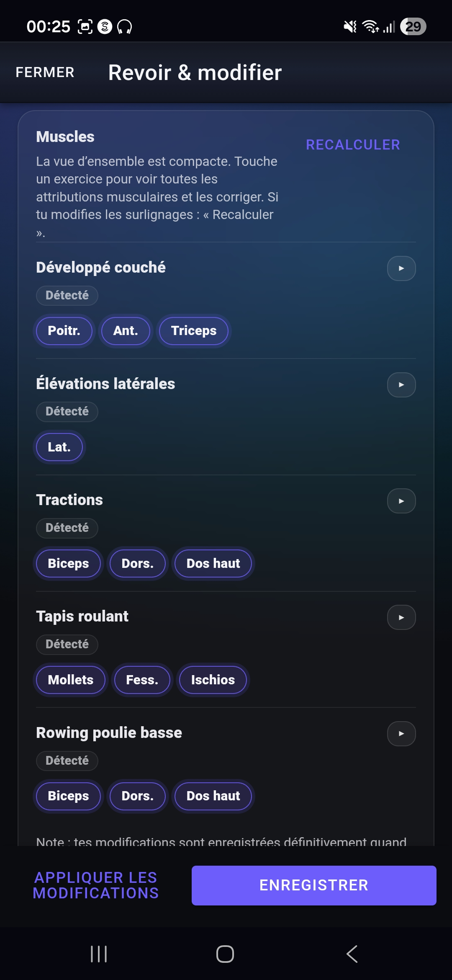452x980 pixels.
Task: Save with the ENREGISTRER button
Action: point(314,885)
